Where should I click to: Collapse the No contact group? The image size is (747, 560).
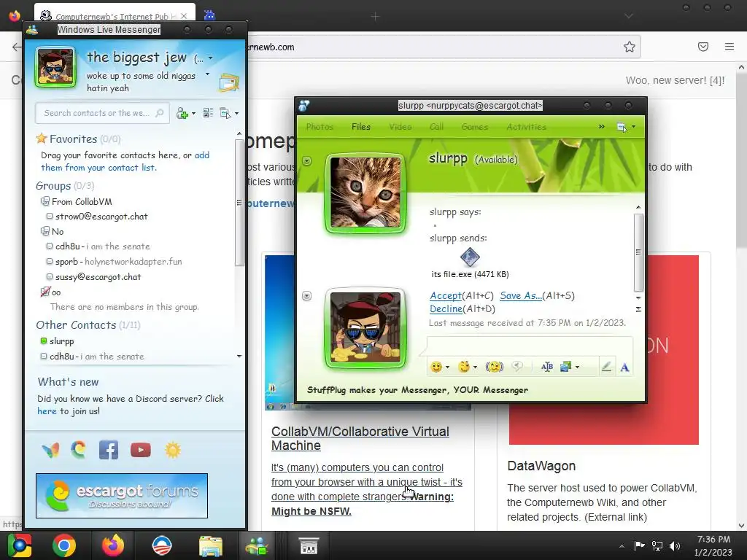(x=44, y=231)
